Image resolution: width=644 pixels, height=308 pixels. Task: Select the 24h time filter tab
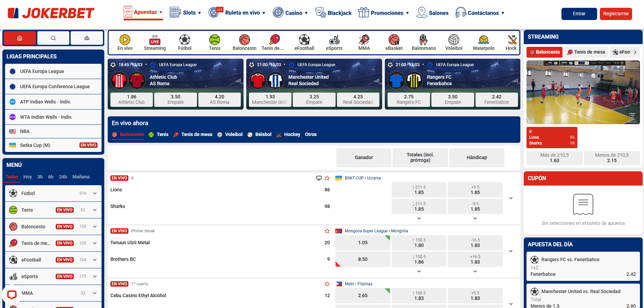pyautogui.click(x=63, y=177)
